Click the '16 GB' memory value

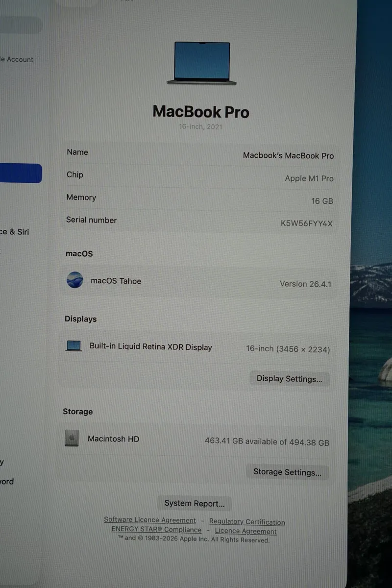click(x=322, y=201)
